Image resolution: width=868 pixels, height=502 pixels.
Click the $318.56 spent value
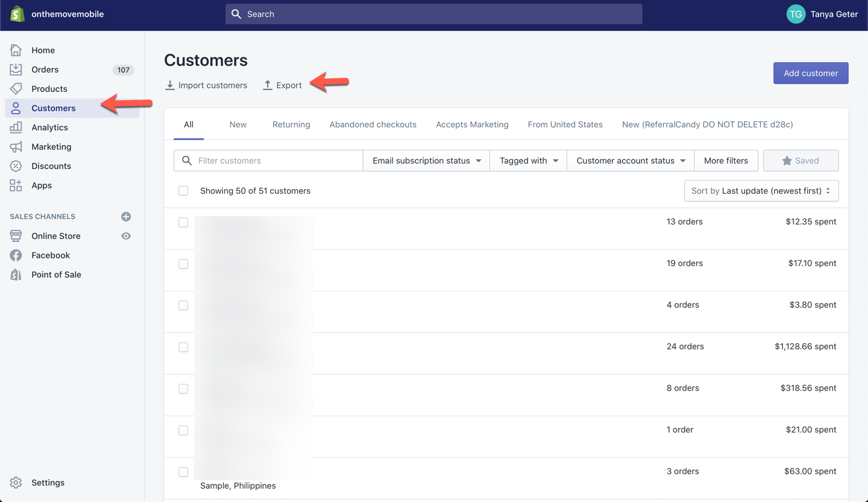(808, 388)
